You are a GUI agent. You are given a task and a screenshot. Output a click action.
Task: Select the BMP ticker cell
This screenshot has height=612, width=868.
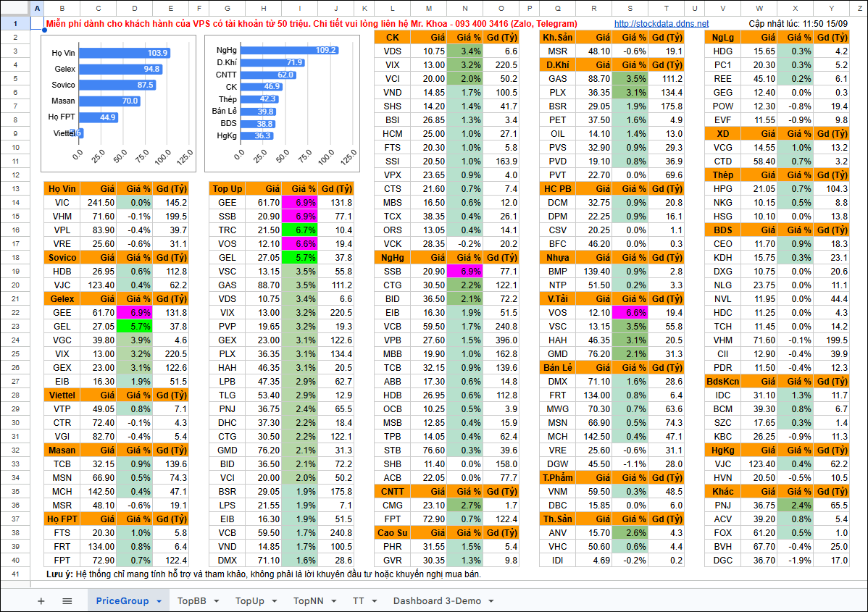[x=557, y=271]
